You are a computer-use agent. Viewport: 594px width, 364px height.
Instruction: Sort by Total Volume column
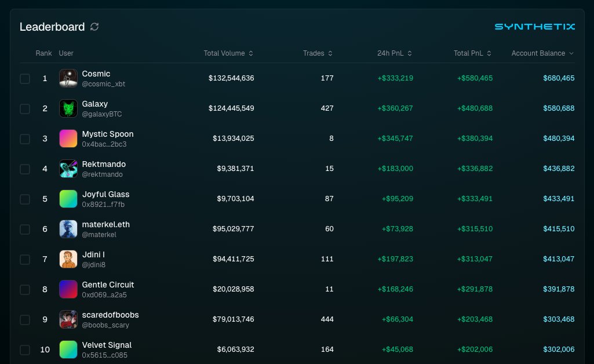coord(228,53)
